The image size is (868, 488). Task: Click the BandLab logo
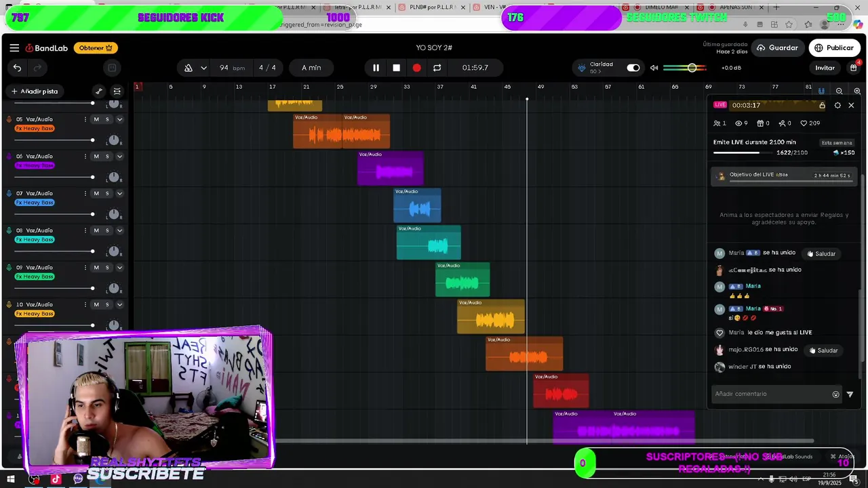click(x=47, y=48)
